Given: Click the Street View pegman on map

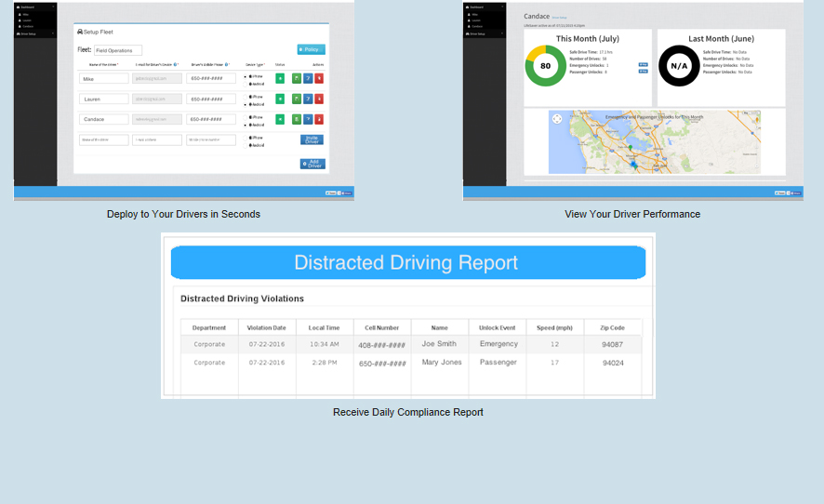Looking at the screenshot, I should (757, 119).
